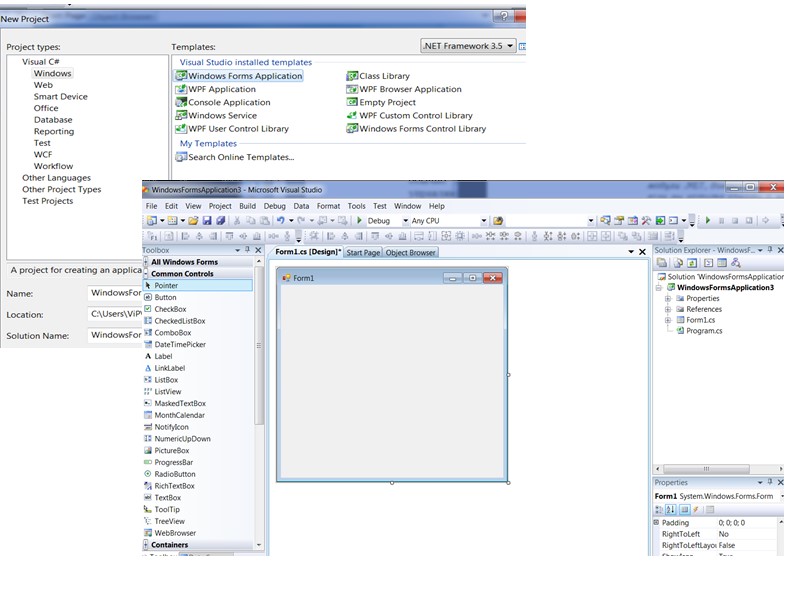Toggle Alphabetical sort in Properties panel
Viewport: 800px width, 600px height.
pyautogui.click(x=671, y=509)
